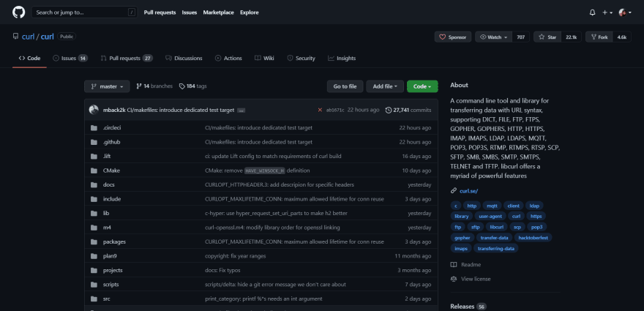View the 27,741 commits history
Viewport: 644px width, 311px height.
[408, 110]
